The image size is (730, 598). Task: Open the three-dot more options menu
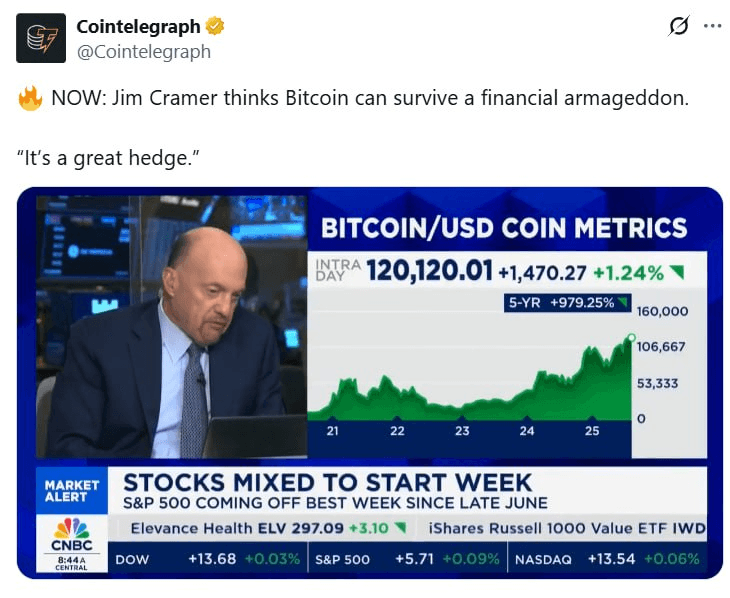tap(712, 26)
